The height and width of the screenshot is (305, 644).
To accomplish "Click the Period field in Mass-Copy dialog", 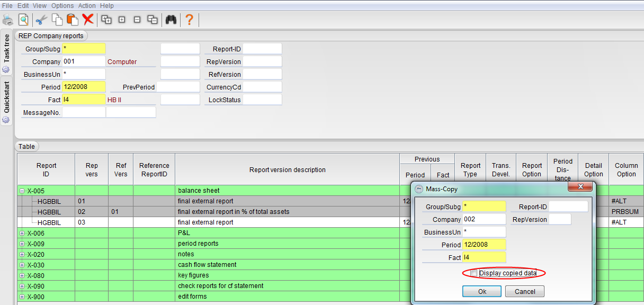I will [x=484, y=245].
